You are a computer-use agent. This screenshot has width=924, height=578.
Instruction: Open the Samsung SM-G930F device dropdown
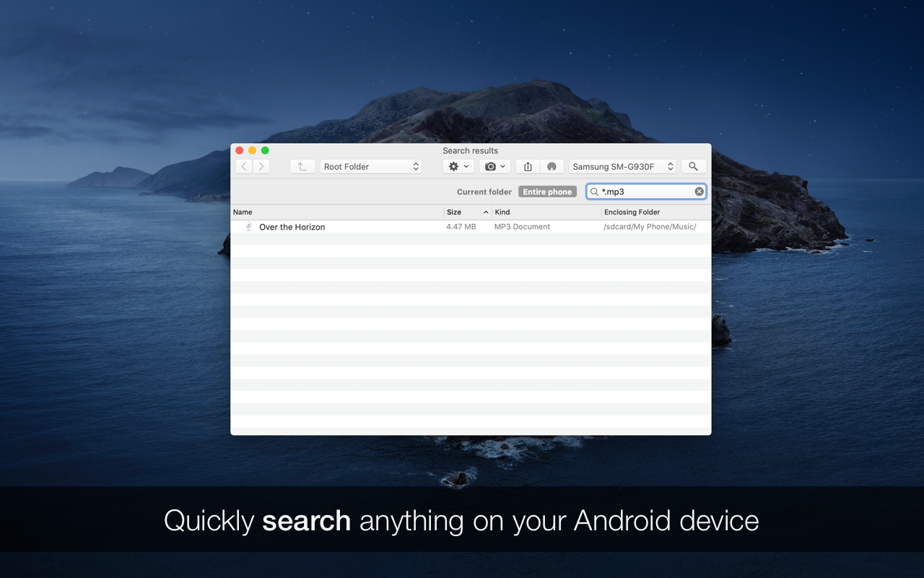tap(623, 166)
